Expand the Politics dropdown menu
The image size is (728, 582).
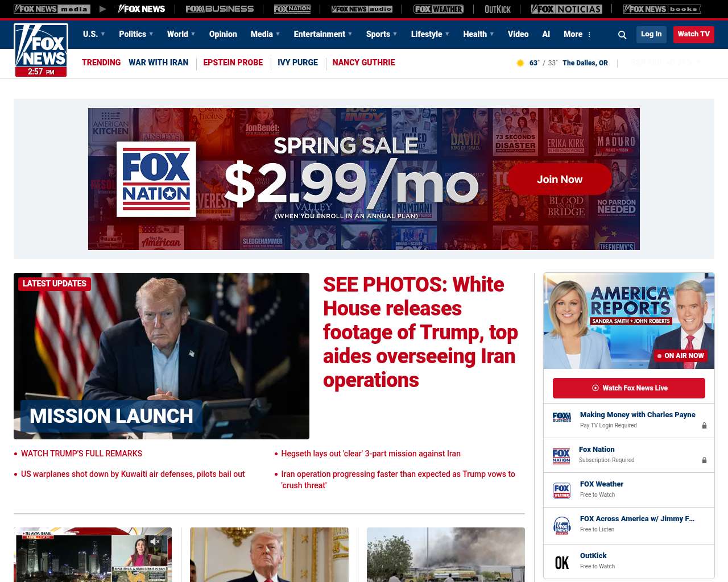click(136, 34)
